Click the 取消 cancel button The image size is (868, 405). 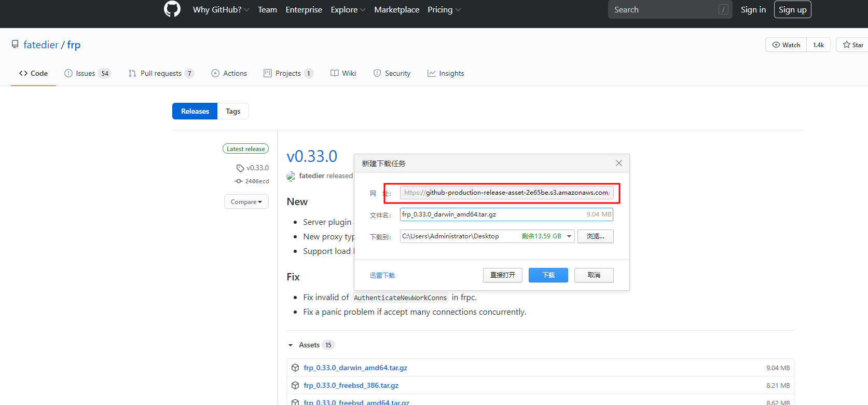click(594, 275)
